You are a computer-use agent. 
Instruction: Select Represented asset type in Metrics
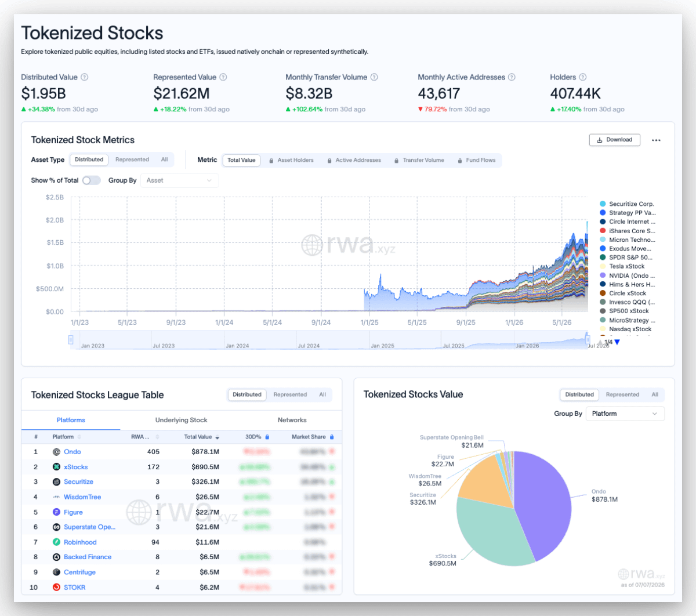point(132,160)
